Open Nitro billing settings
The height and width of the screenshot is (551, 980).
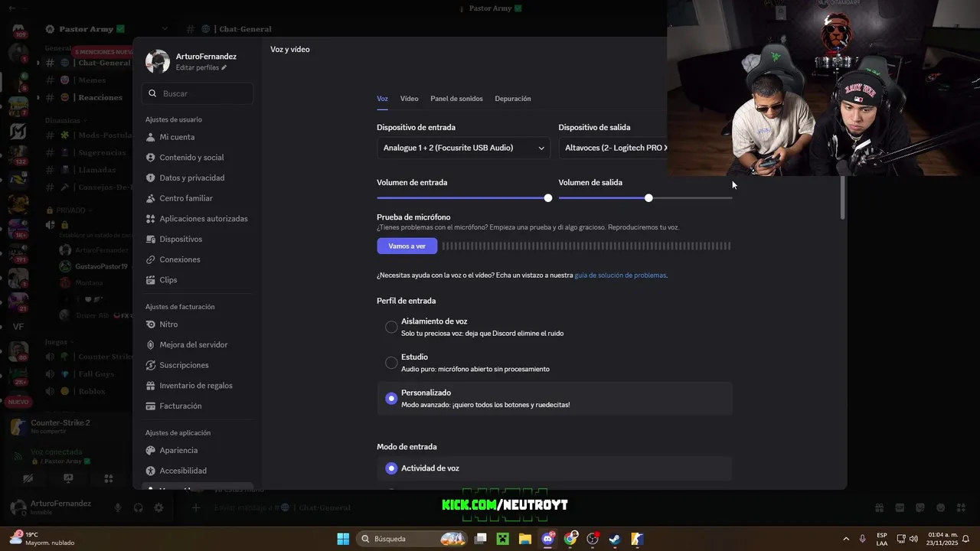pos(197,324)
